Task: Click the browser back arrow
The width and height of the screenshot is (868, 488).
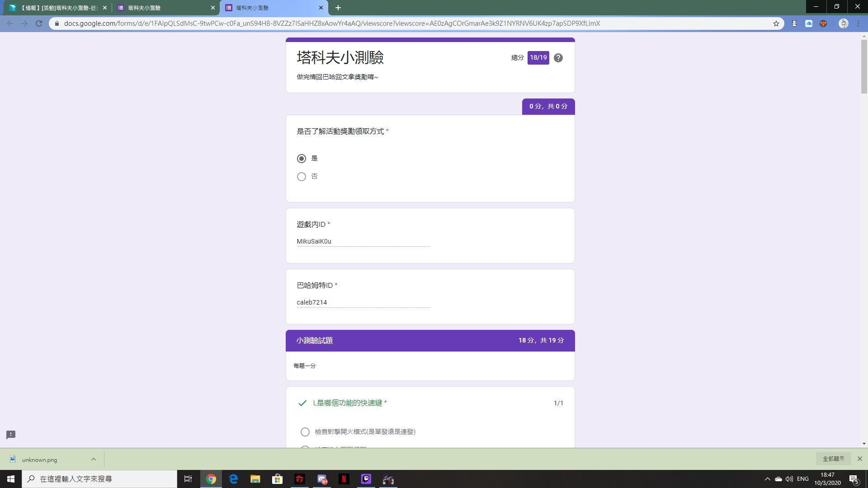Action: pyautogui.click(x=10, y=23)
